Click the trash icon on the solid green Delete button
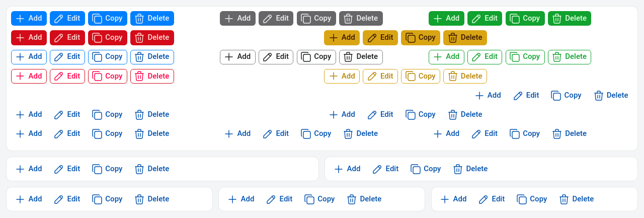The image size is (644, 218). (557, 19)
